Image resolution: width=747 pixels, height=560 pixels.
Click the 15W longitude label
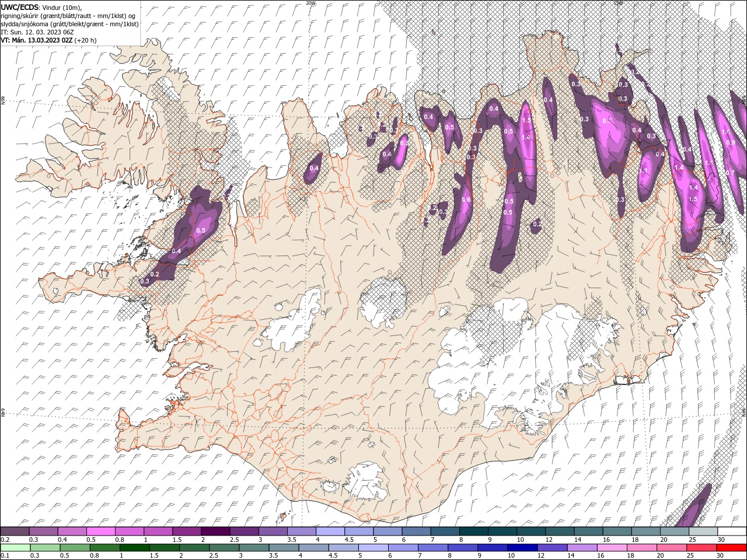618,2
